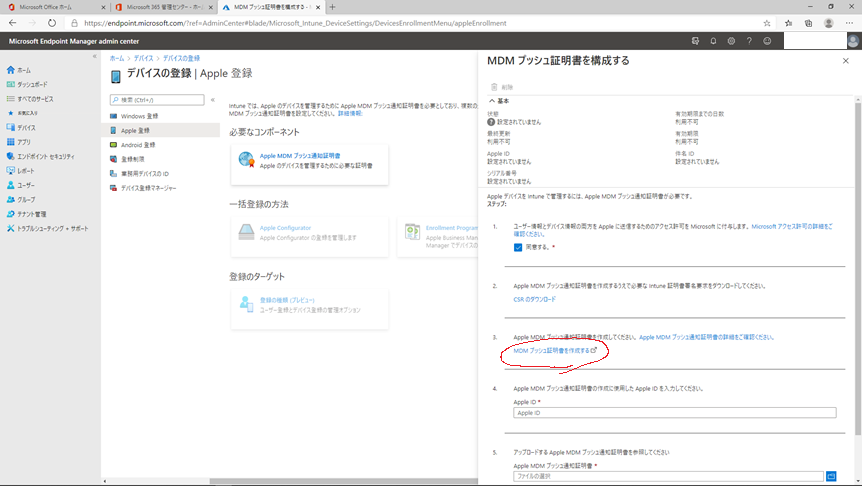Click the browser address bar
The image size is (862, 486).
[412, 23]
